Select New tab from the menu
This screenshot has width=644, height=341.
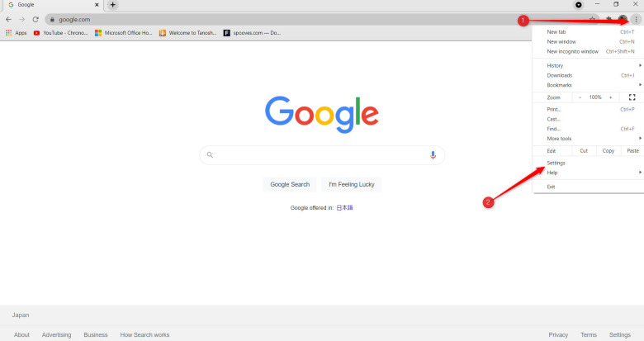[588, 32]
